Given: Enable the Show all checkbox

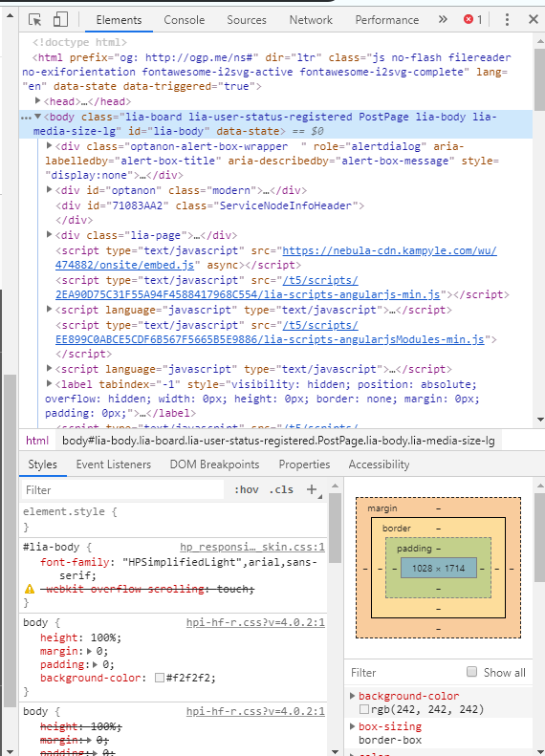Looking at the screenshot, I should [471, 672].
